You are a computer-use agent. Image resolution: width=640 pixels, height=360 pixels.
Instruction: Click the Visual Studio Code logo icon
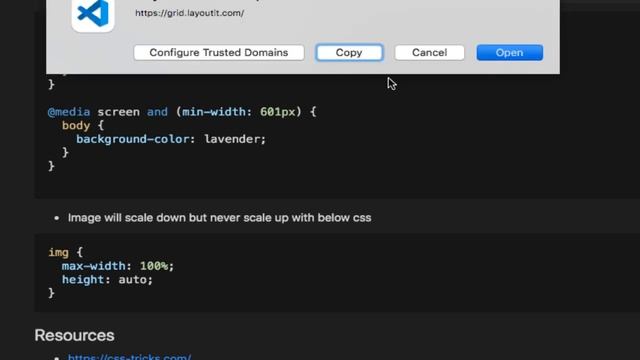(93, 14)
